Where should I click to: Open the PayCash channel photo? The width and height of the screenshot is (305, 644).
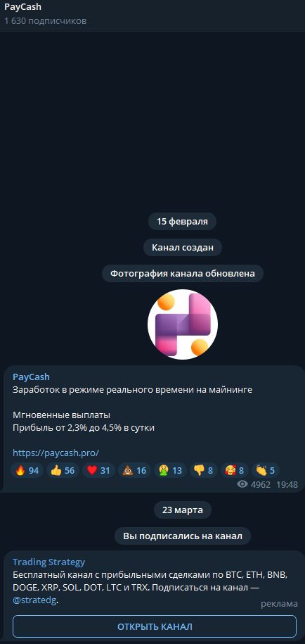tap(183, 324)
